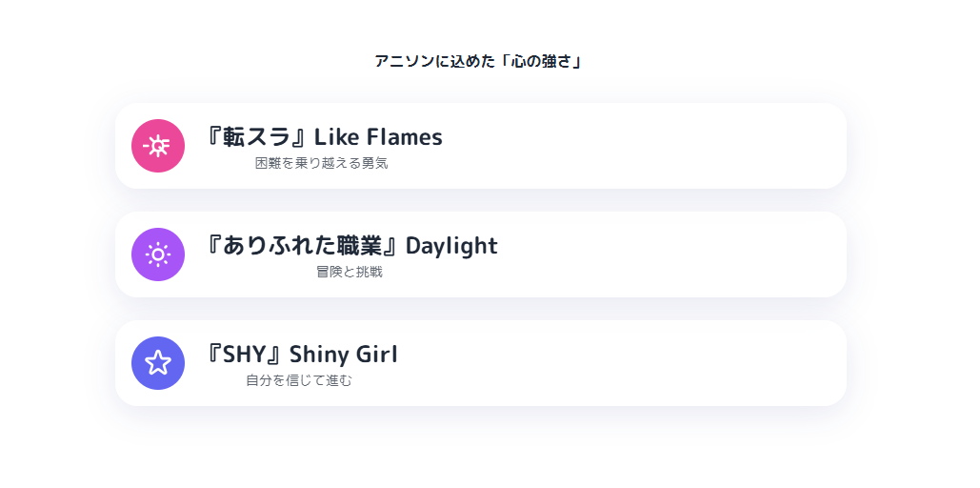
Task: Click the word Girl in third card
Action: (377, 355)
